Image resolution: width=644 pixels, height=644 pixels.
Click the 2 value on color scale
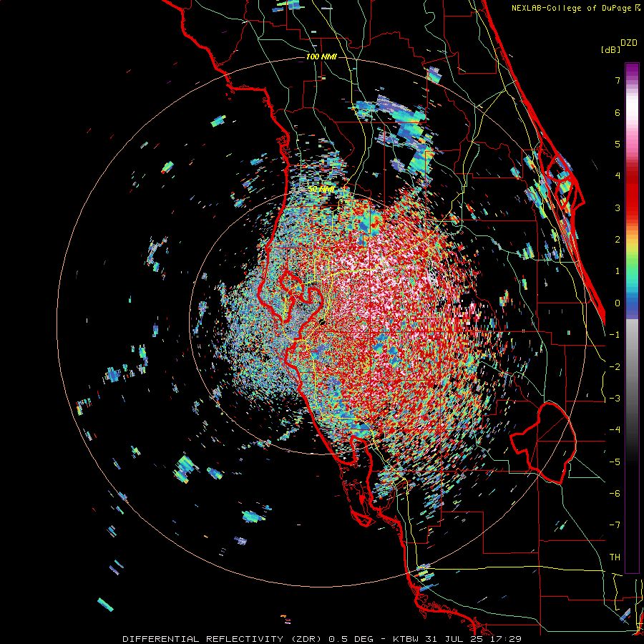tap(618, 240)
